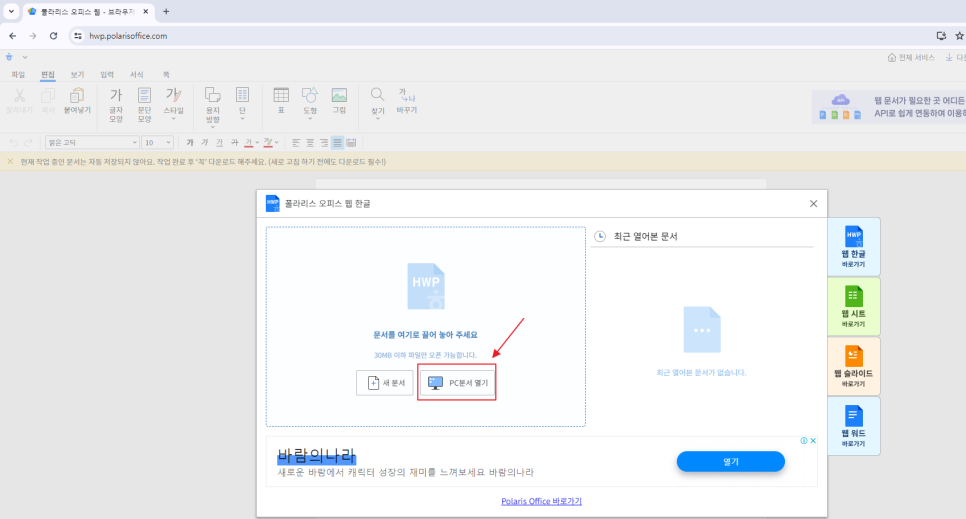Apply highlight color pen
966x519 pixels.
point(268,142)
